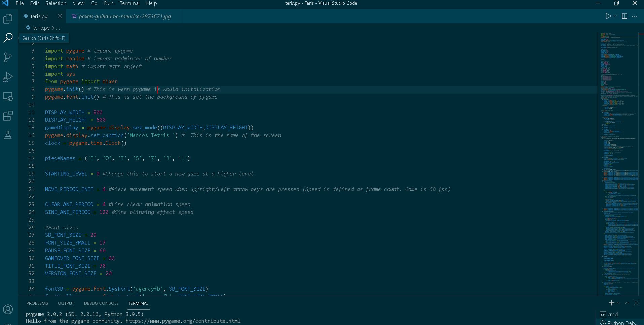
Task: Open the View menu
Action: (x=79, y=3)
